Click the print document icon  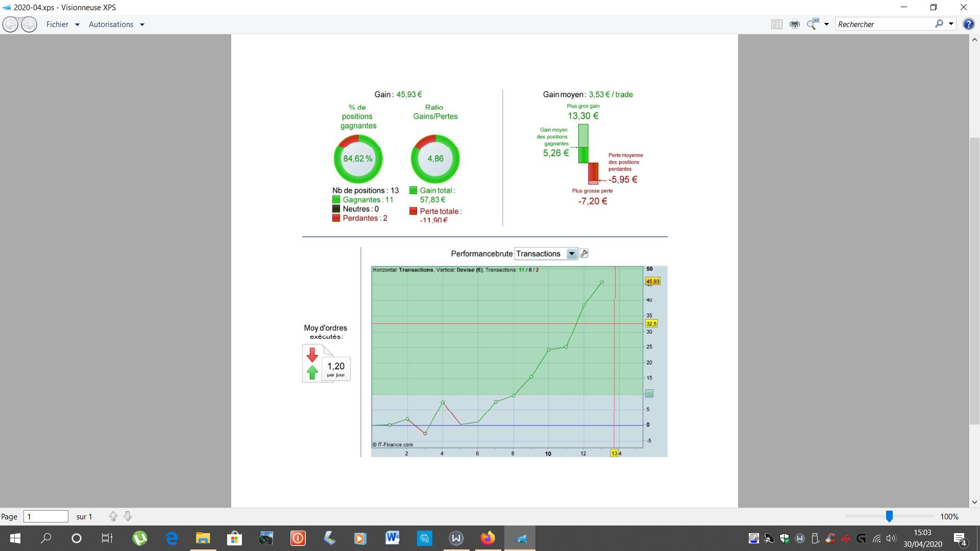click(794, 24)
